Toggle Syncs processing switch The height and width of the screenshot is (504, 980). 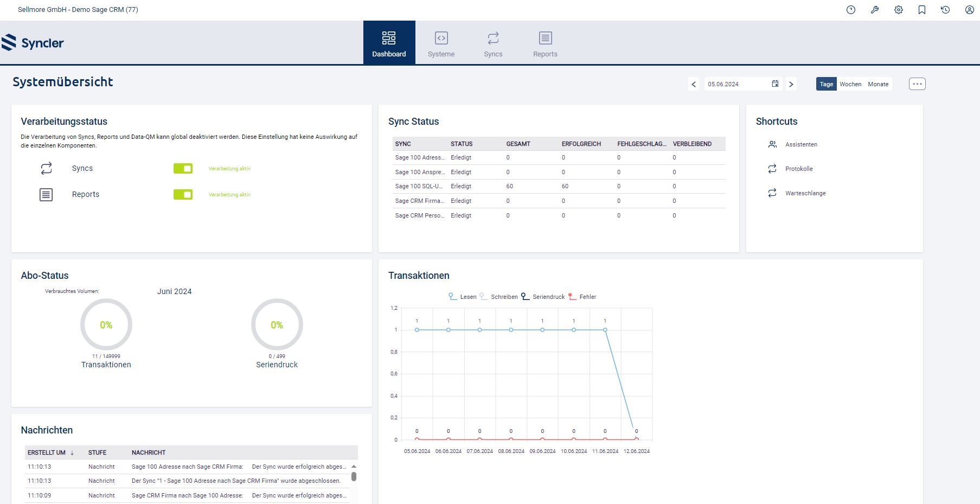coord(183,169)
